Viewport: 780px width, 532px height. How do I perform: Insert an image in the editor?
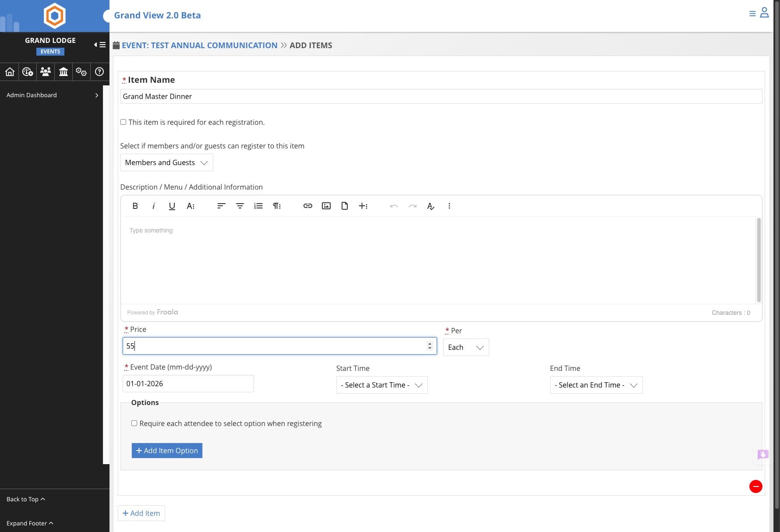click(x=326, y=206)
